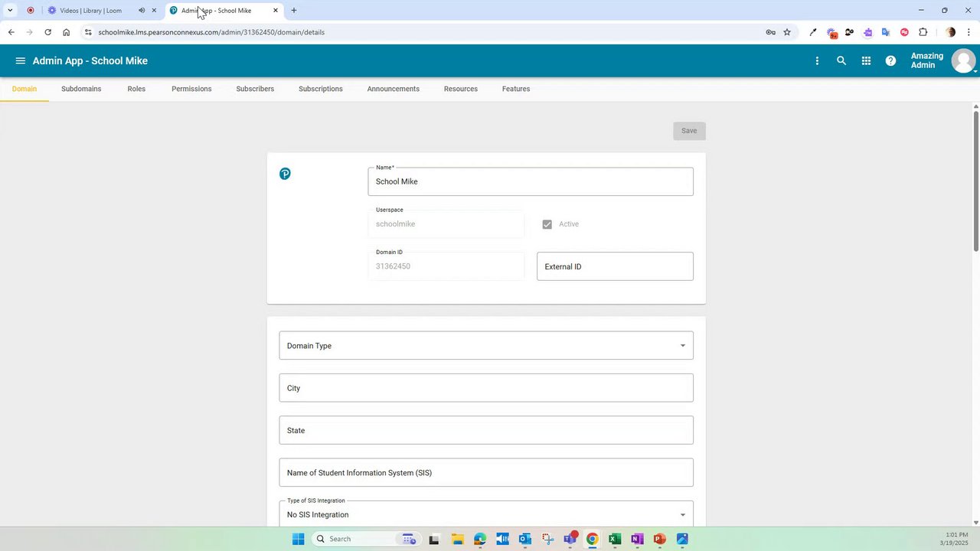This screenshot has height=551, width=980.
Task: Click the Save button
Action: coord(689,131)
